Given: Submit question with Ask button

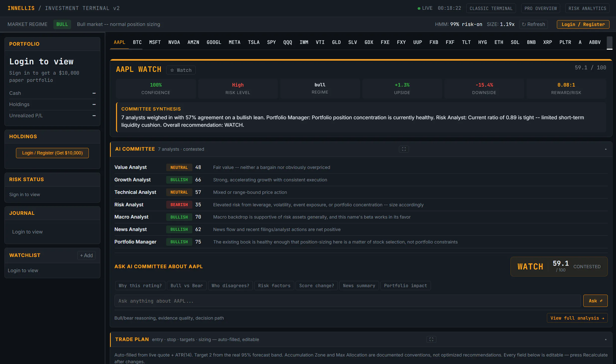Looking at the screenshot, I should tap(595, 301).
